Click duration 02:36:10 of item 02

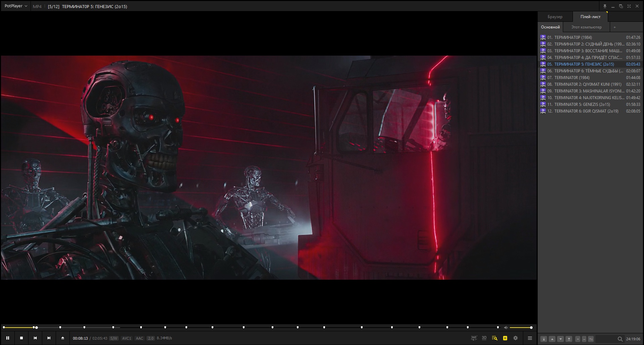point(633,44)
